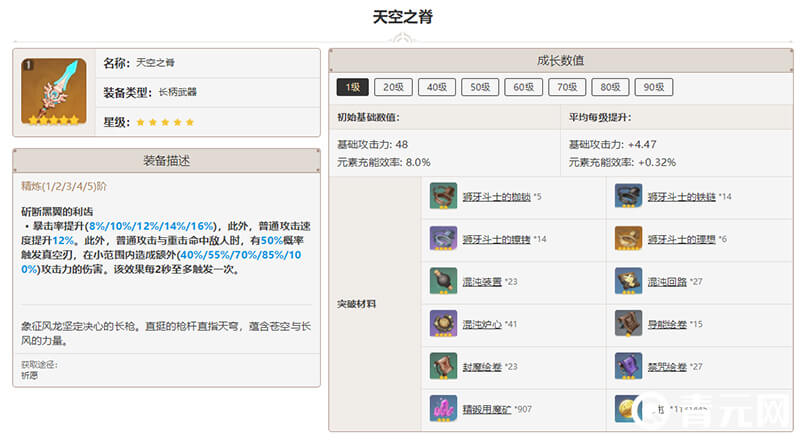Click the 狮牙斗士的理想 material icon

coord(628,238)
